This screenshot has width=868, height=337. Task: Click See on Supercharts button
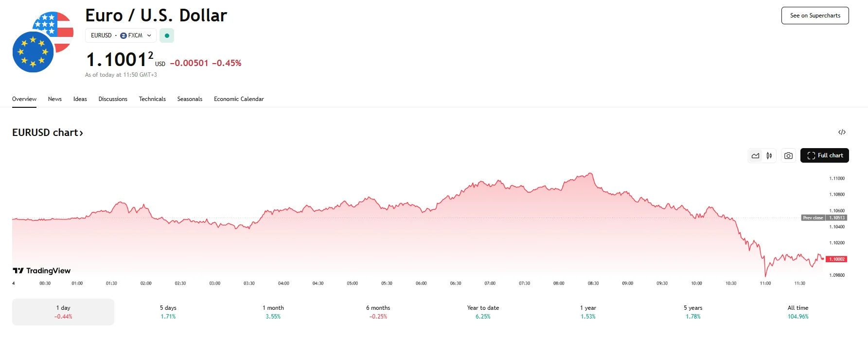pos(815,16)
